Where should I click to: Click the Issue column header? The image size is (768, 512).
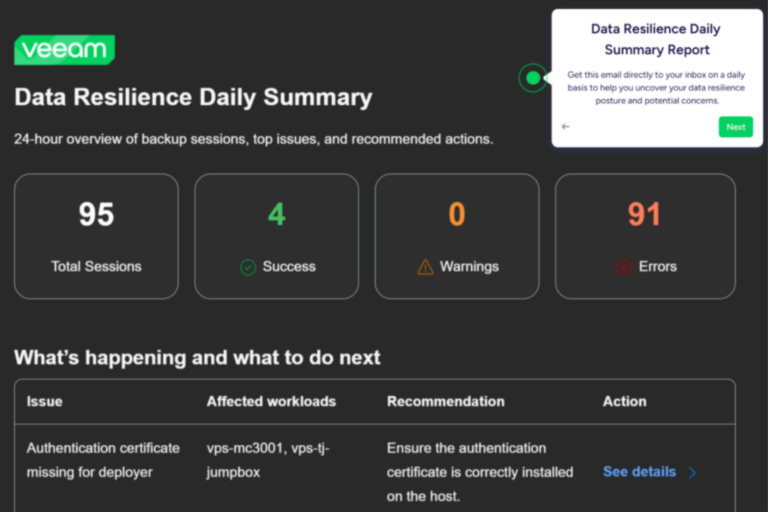44,401
